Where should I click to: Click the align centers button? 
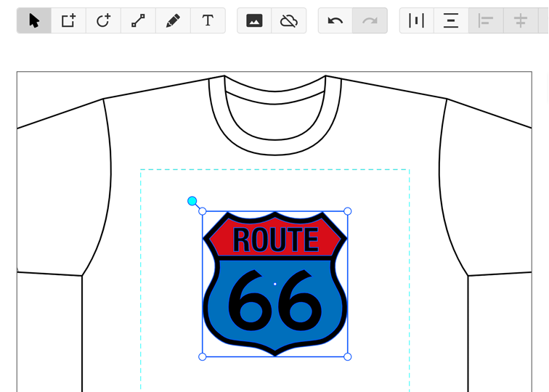(x=521, y=20)
